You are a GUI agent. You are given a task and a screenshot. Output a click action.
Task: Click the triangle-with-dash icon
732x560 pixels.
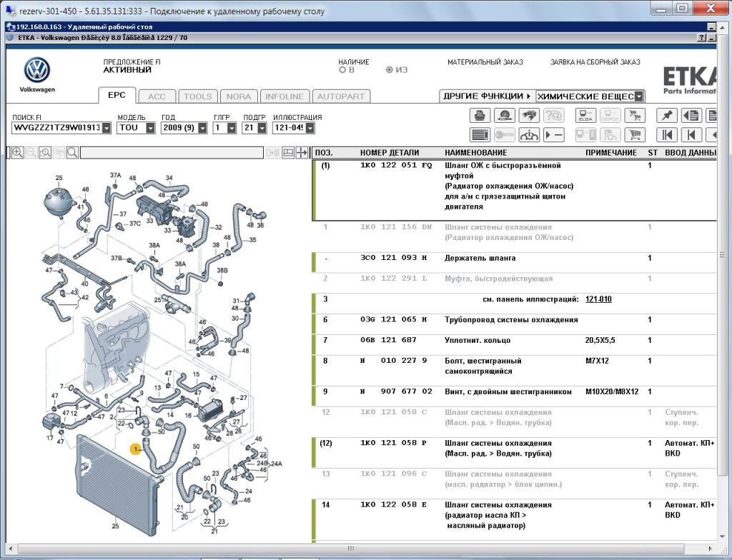tap(554, 135)
